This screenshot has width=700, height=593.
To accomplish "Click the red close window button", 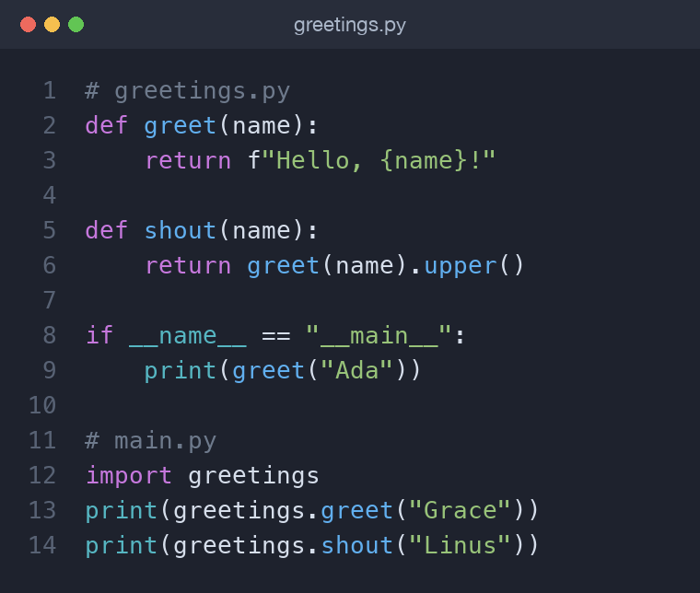I will tap(29, 25).
